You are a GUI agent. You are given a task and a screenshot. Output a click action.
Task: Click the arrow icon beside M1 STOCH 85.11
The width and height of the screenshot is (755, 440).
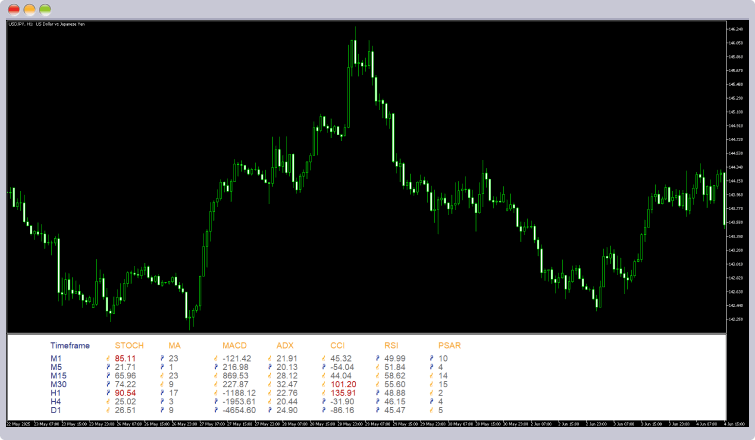[x=108, y=359]
